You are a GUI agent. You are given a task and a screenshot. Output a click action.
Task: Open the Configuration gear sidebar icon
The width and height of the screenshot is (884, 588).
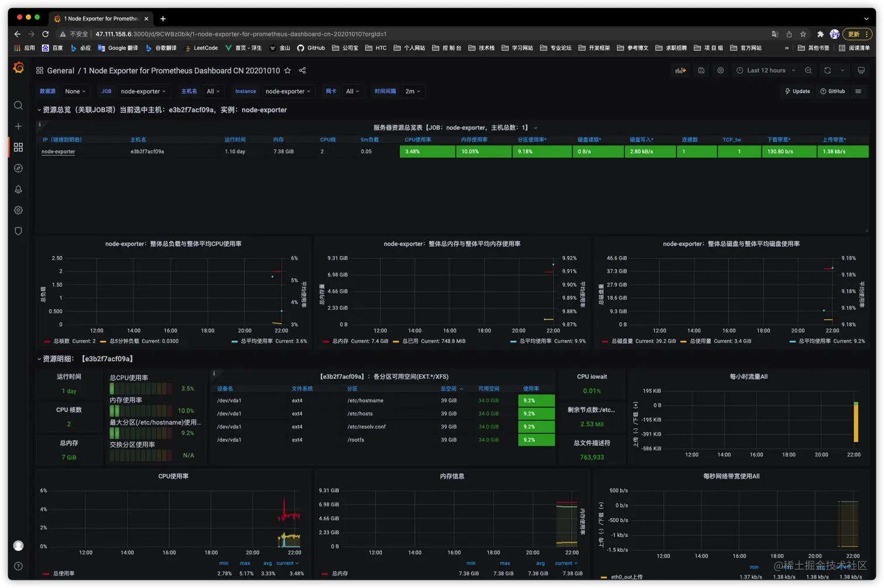click(x=18, y=210)
